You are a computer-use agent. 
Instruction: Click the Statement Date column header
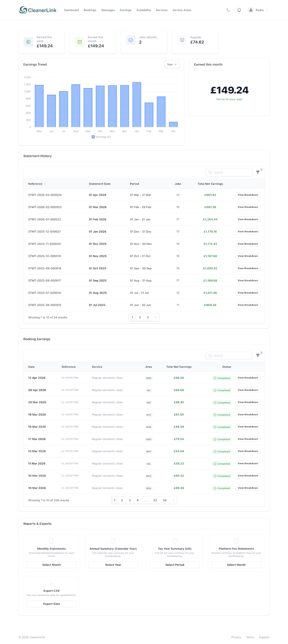coord(100,184)
